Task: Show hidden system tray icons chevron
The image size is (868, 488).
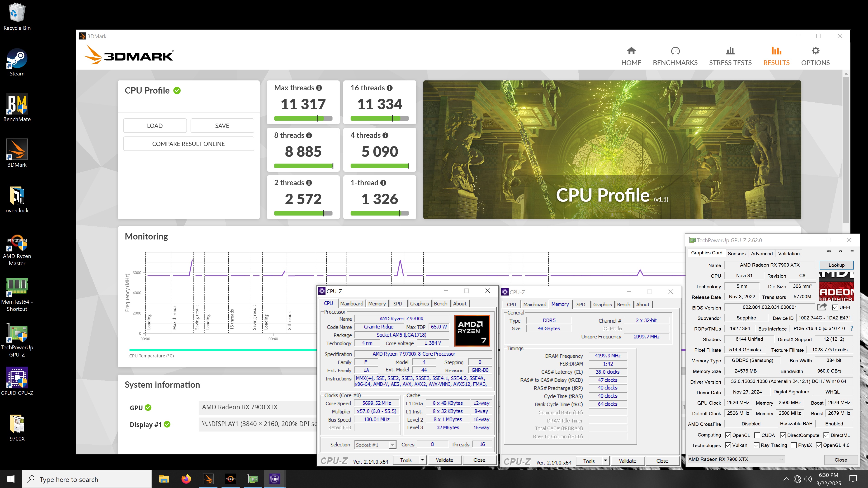Action: pyautogui.click(x=786, y=479)
